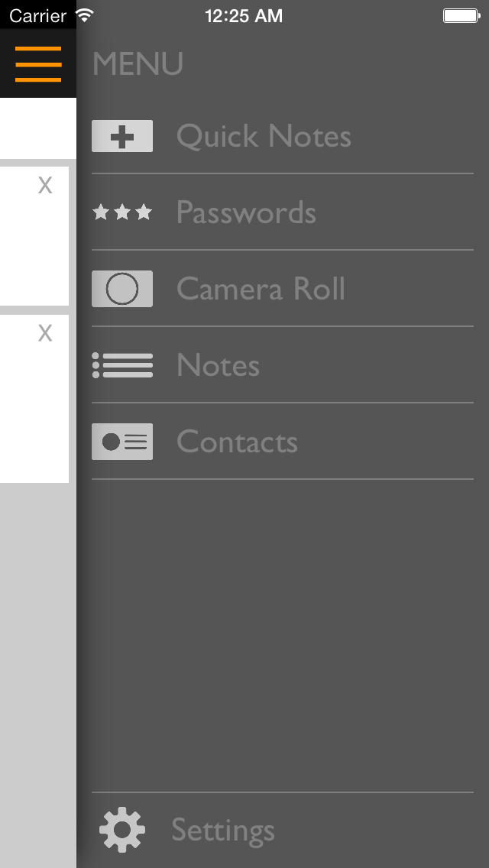Close the upper note card with X

45,186
